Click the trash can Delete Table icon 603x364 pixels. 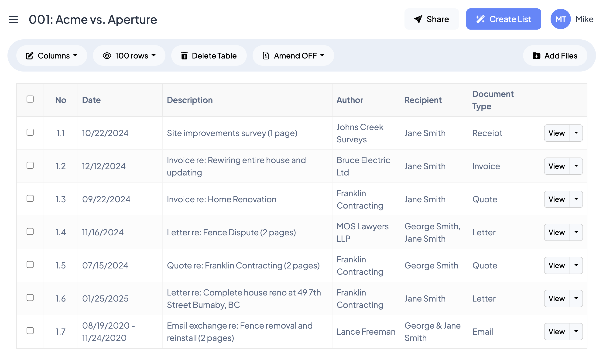pyautogui.click(x=184, y=56)
